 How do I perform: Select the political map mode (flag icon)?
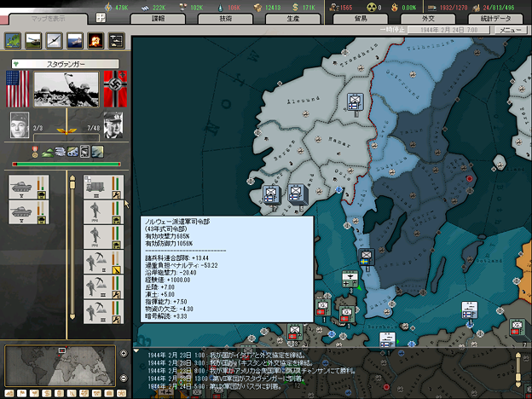coord(21,393)
